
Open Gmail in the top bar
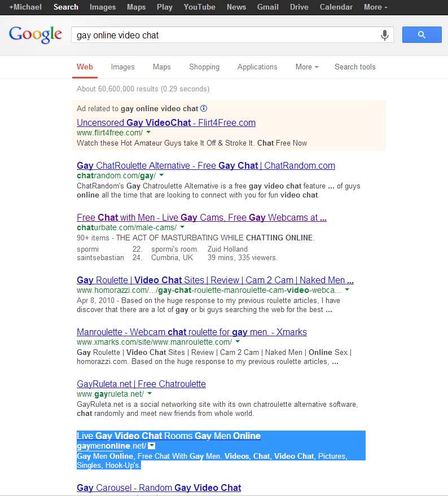tap(267, 7)
